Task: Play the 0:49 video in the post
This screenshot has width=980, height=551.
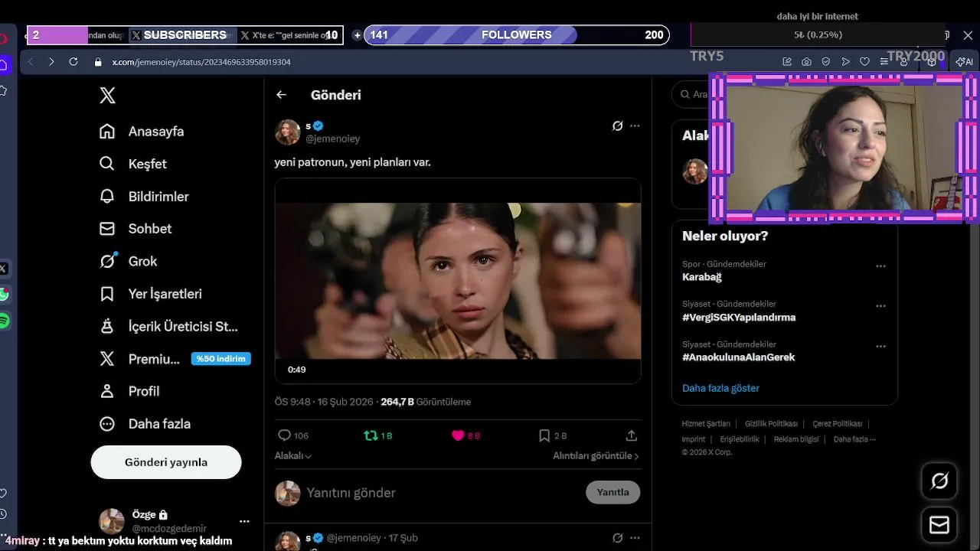Action: [458, 281]
